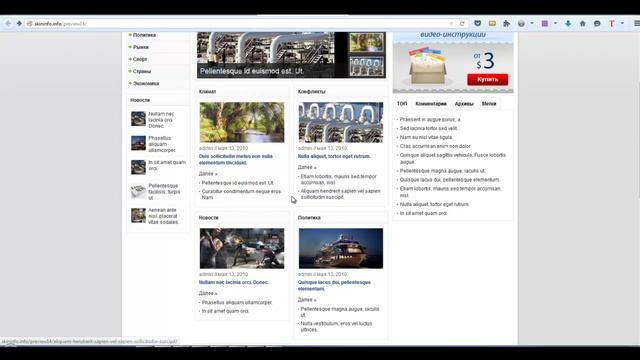640x360 pixels.
Task: Open the downloads arrow icon
Action: pos(568,24)
